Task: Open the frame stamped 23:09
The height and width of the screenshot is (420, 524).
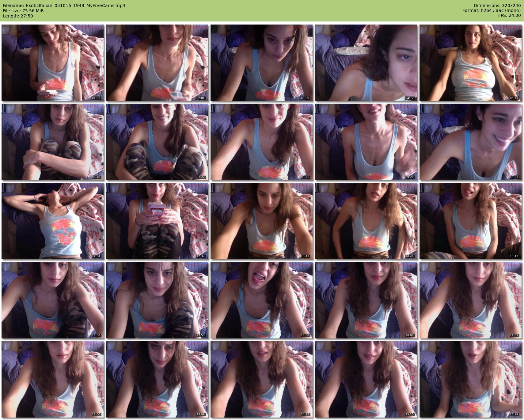Action: [157, 379]
